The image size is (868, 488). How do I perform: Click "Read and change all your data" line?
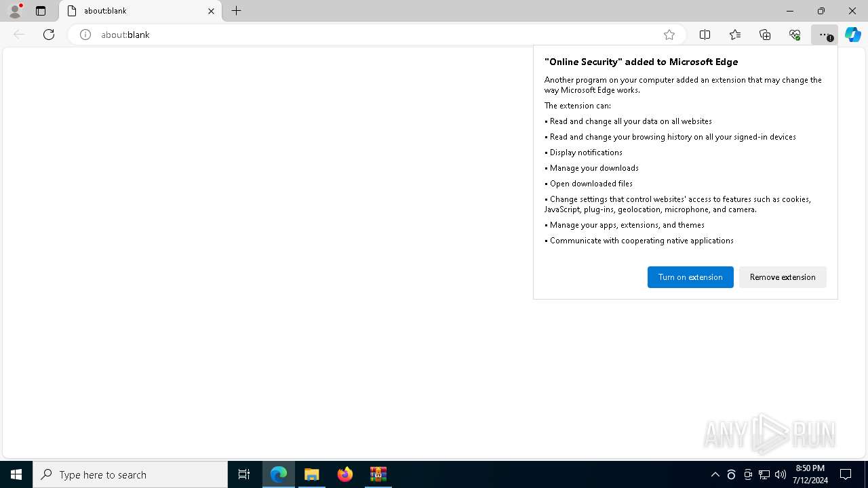click(631, 121)
